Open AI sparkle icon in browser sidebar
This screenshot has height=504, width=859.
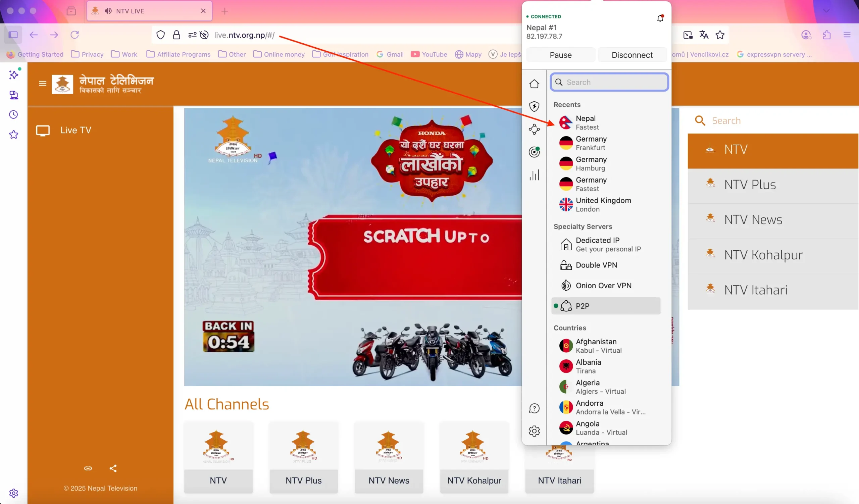[14, 74]
